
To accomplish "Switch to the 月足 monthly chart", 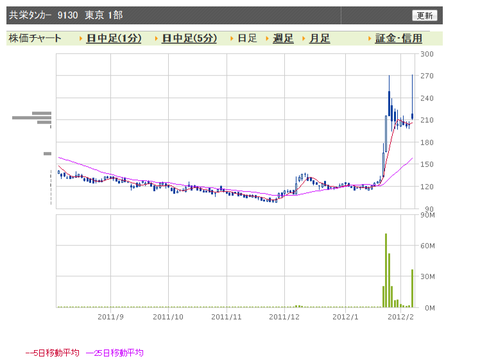I will click(319, 38).
